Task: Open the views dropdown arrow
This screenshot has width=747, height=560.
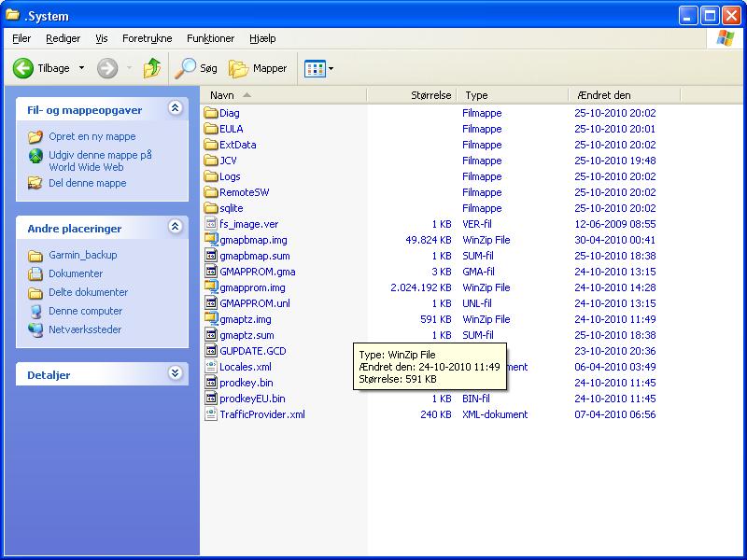Action: click(331, 68)
